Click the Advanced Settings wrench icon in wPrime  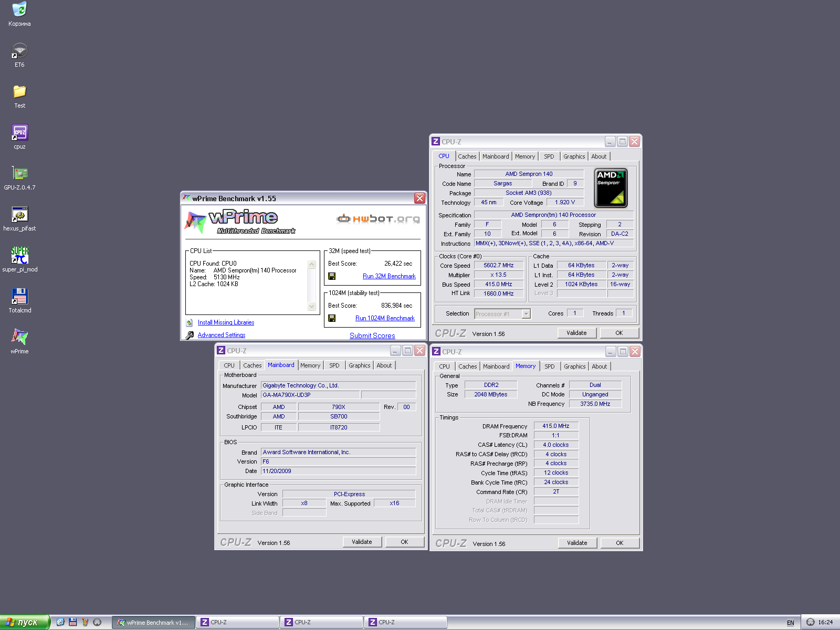pos(190,335)
